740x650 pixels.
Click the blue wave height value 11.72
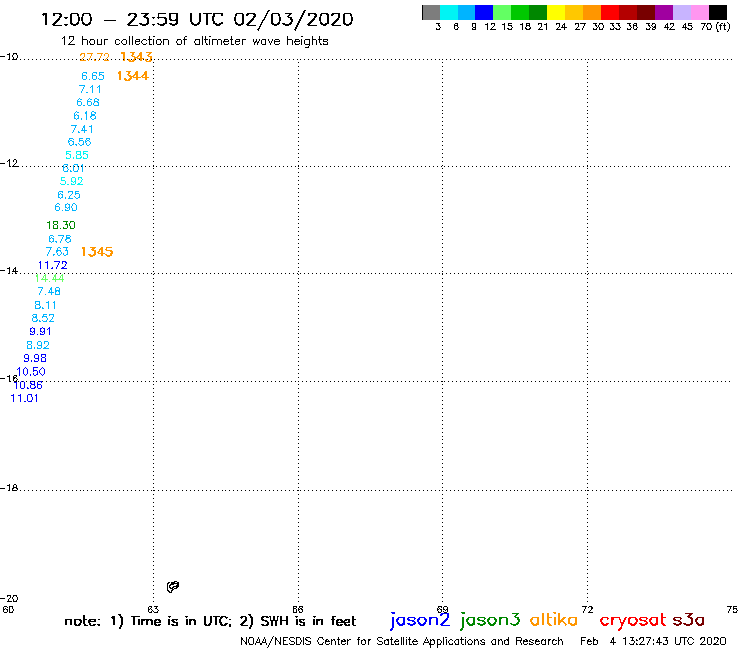click(x=52, y=265)
